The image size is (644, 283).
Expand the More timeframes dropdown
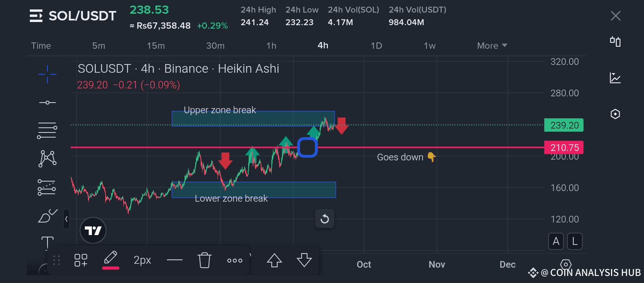pyautogui.click(x=492, y=46)
